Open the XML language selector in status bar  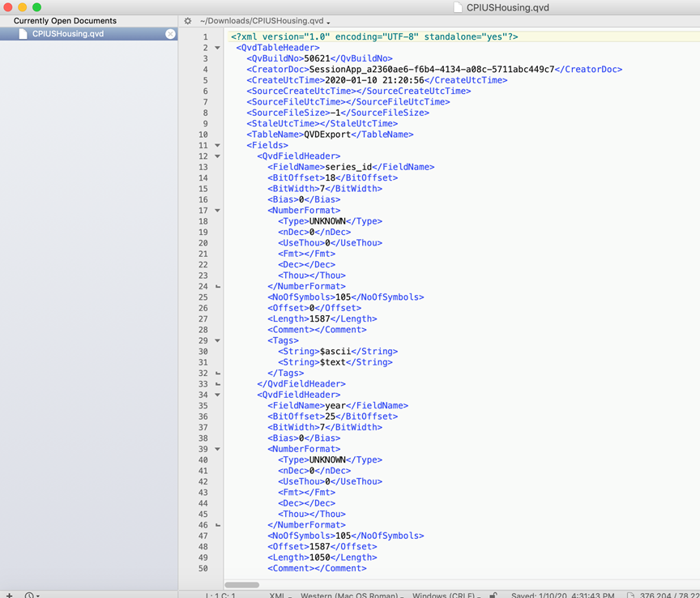[x=280, y=595]
